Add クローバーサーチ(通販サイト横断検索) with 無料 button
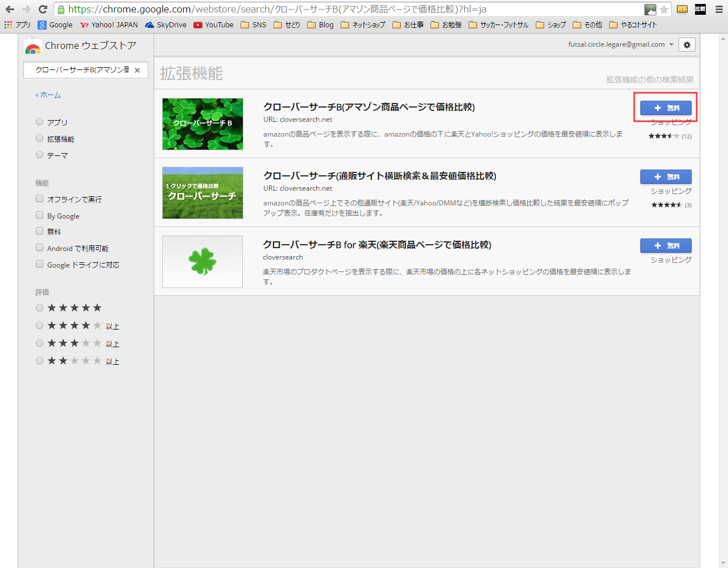The height and width of the screenshot is (568, 728). tap(666, 176)
